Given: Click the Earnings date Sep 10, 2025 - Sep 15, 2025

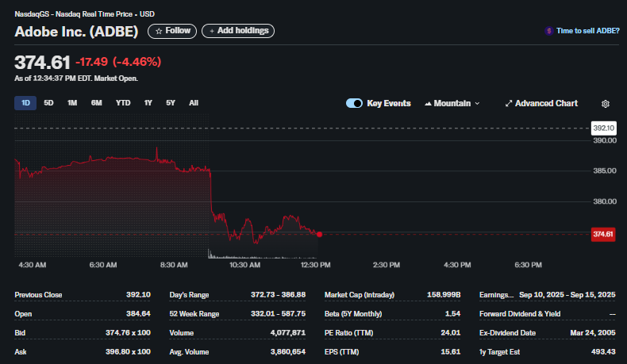Looking at the screenshot, I should point(567,295).
